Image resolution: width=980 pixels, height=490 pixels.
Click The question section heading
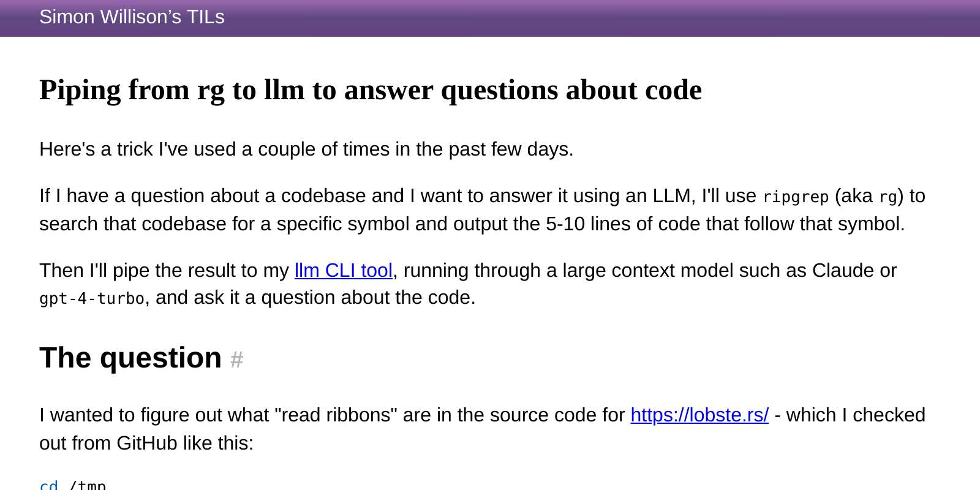point(130,358)
